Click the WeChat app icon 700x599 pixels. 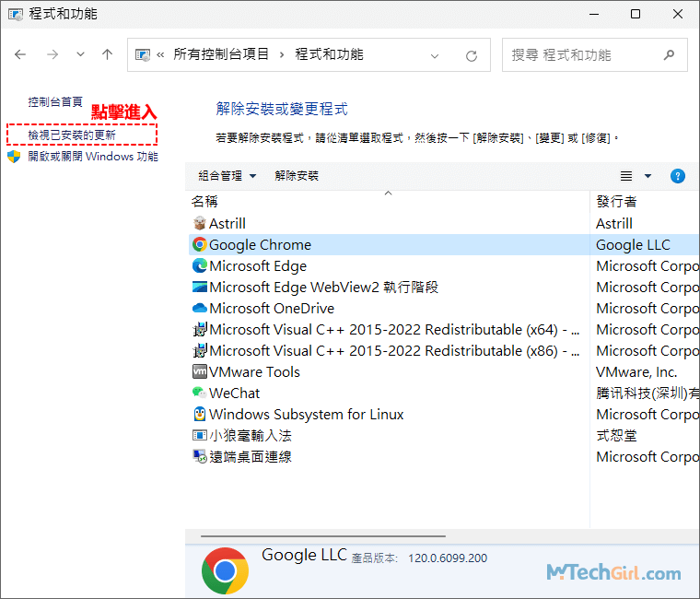pos(200,393)
